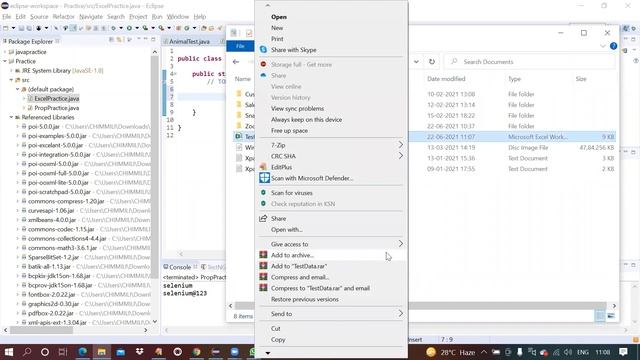
Task: Sort by Date modified column
Action: point(446,79)
